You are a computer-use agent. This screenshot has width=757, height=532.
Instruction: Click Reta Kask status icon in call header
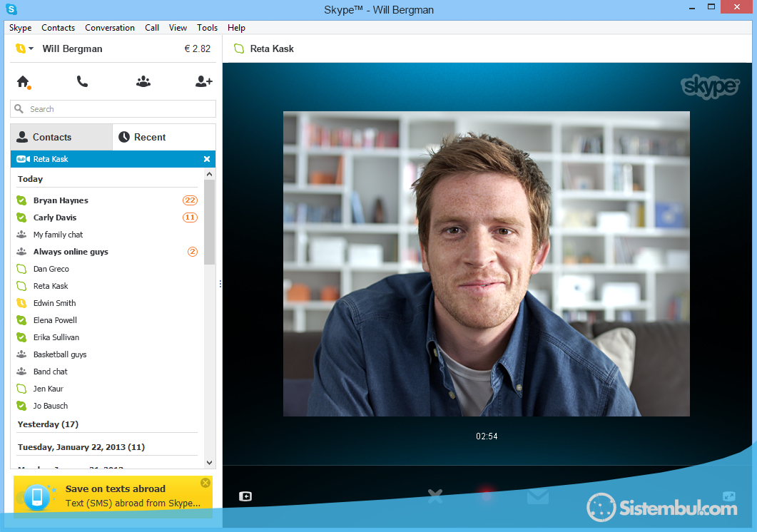coord(239,48)
